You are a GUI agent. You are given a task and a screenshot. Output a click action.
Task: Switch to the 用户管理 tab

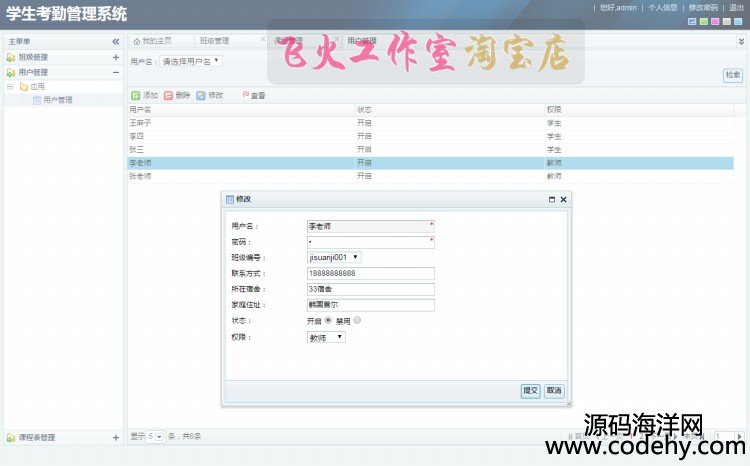click(x=362, y=41)
